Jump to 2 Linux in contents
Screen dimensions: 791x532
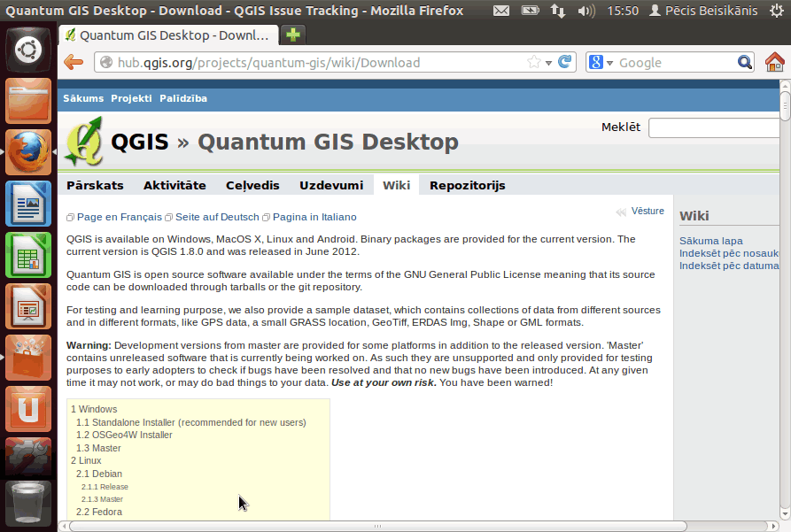coord(86,460)
